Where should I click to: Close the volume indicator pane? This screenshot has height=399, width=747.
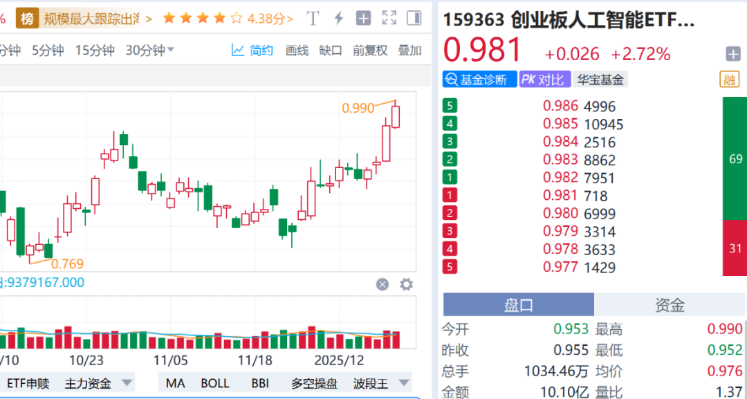382,285
